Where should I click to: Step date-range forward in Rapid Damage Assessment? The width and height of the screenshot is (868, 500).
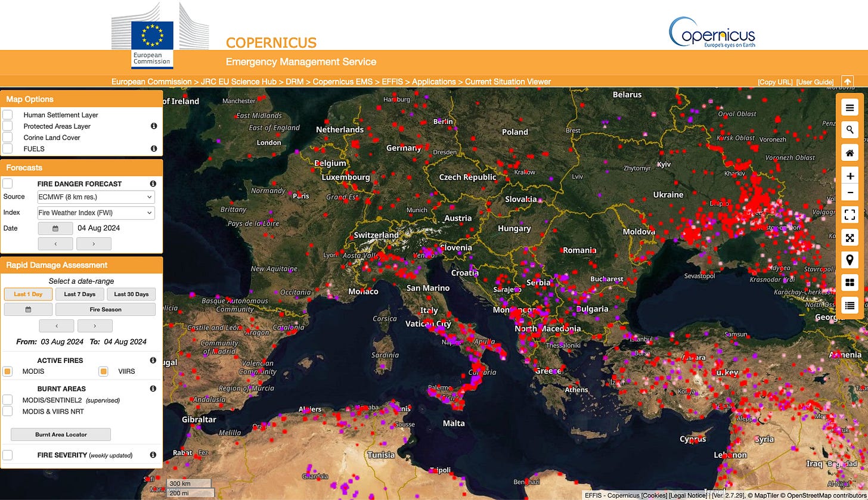pyautogui.click(x=95, y=326)
